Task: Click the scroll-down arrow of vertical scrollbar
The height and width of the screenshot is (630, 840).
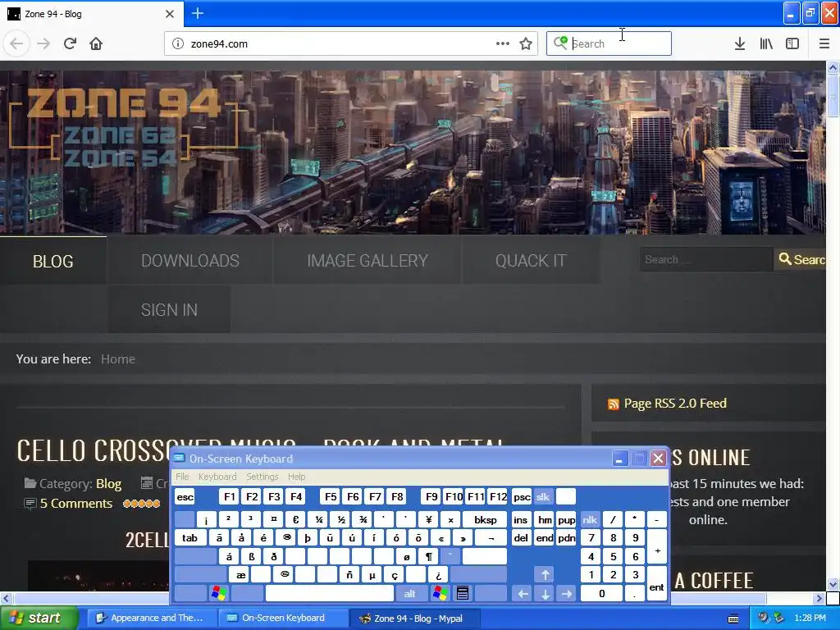Action: tap(833, 584)
